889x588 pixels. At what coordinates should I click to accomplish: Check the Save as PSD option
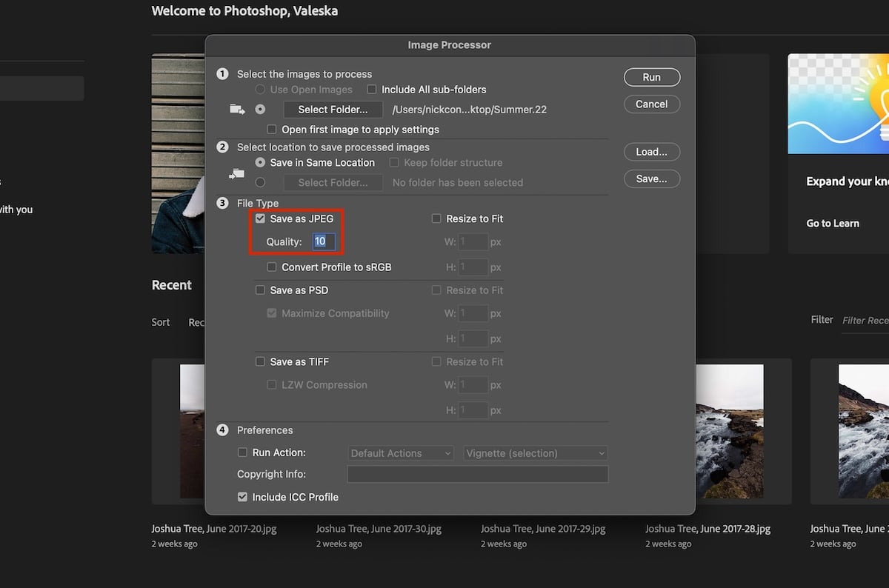click(x=260, y=290)
